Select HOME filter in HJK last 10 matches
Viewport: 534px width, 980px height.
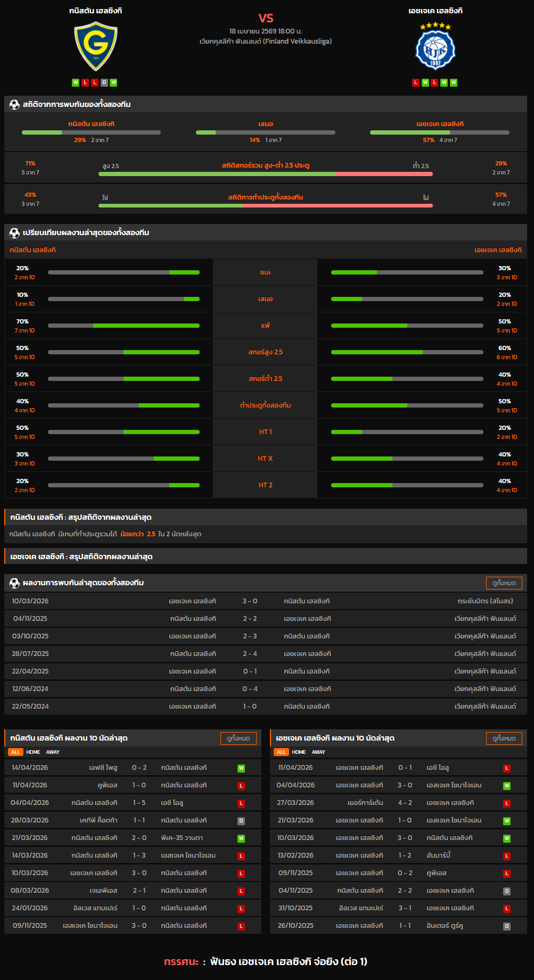299,752
